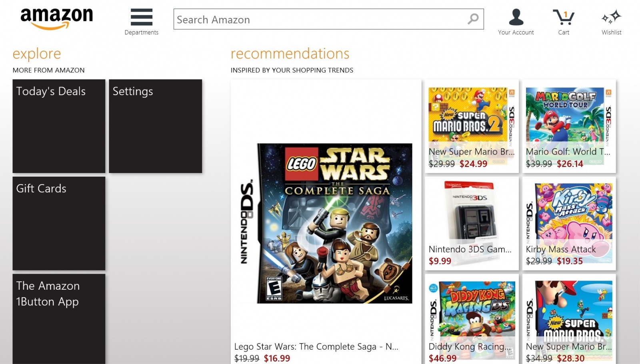This screenshot has height=364, width=640.
Task: Open The Amazon 1Button App tile
Action: click(59, 318)
